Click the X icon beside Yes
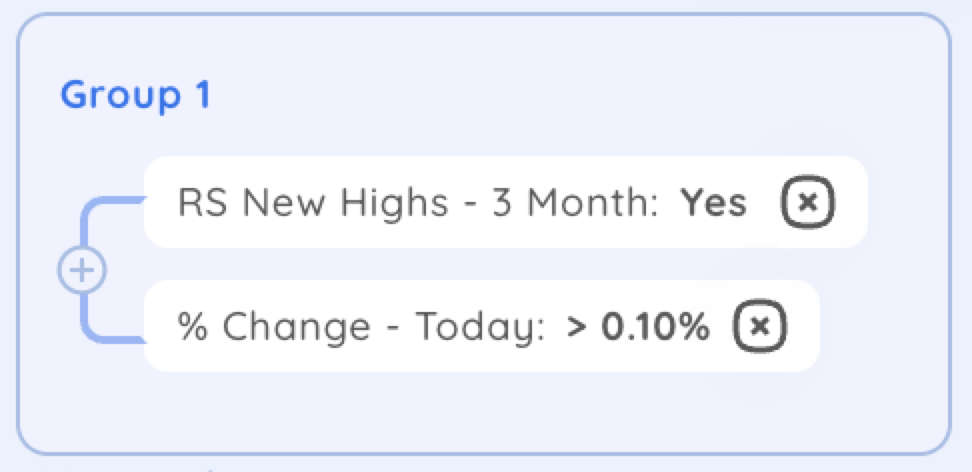Screen dimensions: 972x472 pyautogui.click(x=807, y=202)
